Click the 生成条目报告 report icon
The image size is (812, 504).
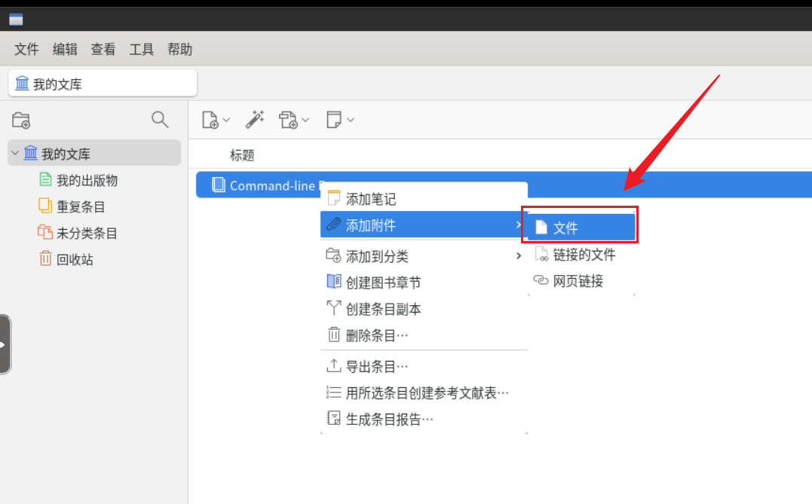pos(334,418)
